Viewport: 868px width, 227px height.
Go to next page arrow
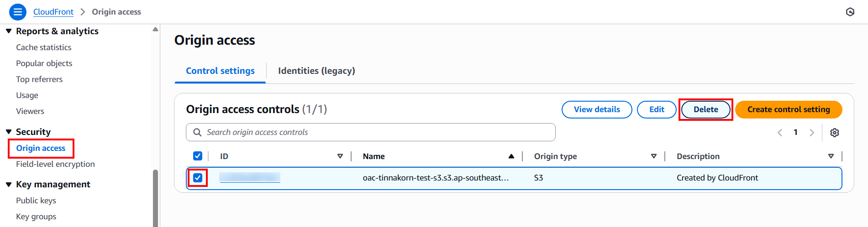point(811,133)
